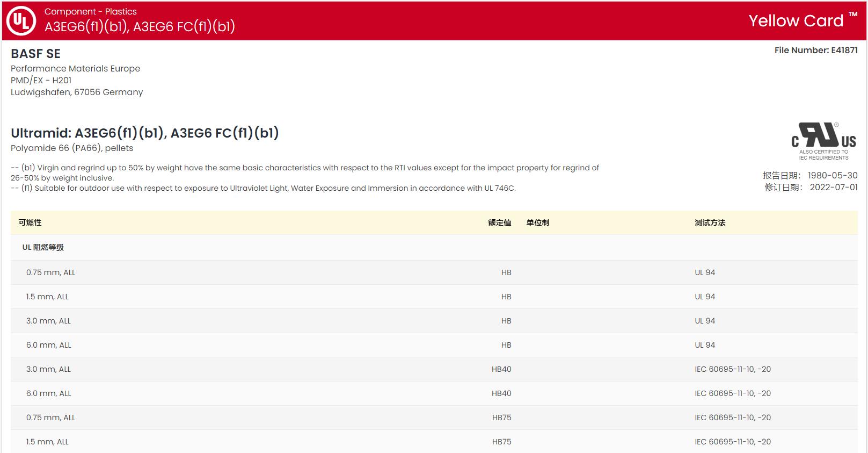This screenshot has width=868, height=453.
Task: Select the File Number: E41871 text
Action: pyautogui.click(x=816, y=50)
